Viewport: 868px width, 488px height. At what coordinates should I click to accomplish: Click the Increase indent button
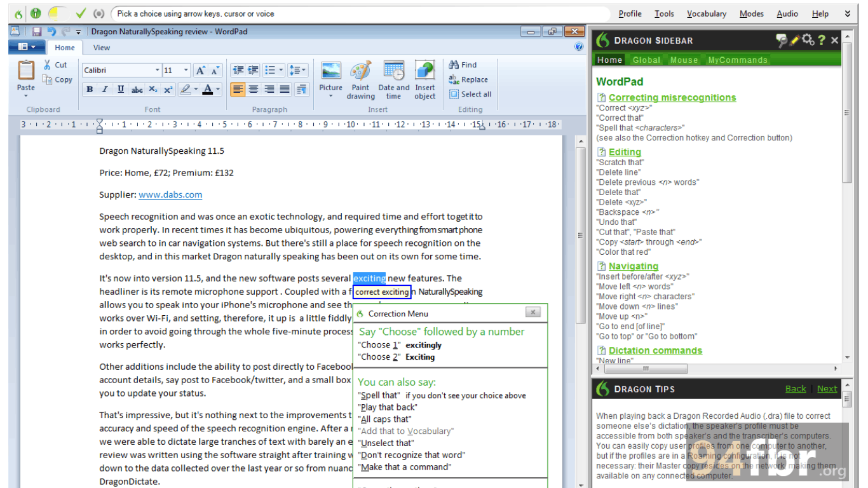[253, 71]
